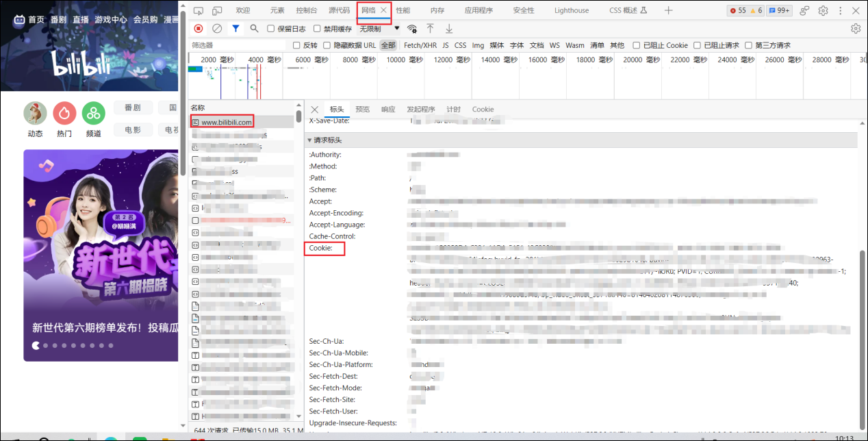Check the 禁用缓存 checkbox
This screenshot has height=441, width=868.
pos(317,29)
